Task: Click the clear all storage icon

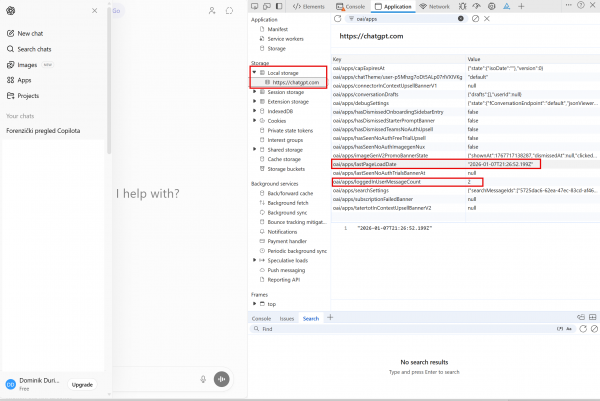Action: click(473, 19)
